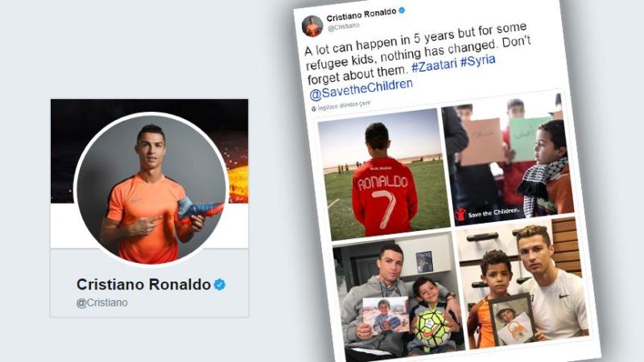Click the verified checkmark in the tweet header
644x362 pixels.
click(x=402, y=10)
